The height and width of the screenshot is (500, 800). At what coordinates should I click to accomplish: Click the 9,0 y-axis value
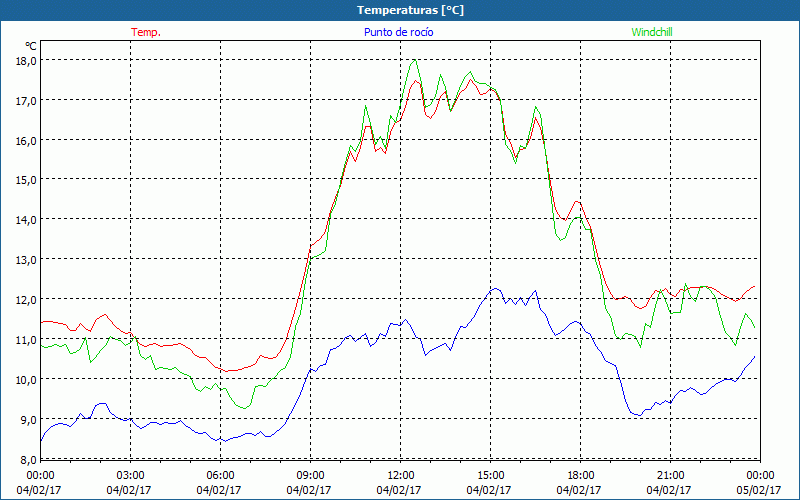(x=29, y=419)
